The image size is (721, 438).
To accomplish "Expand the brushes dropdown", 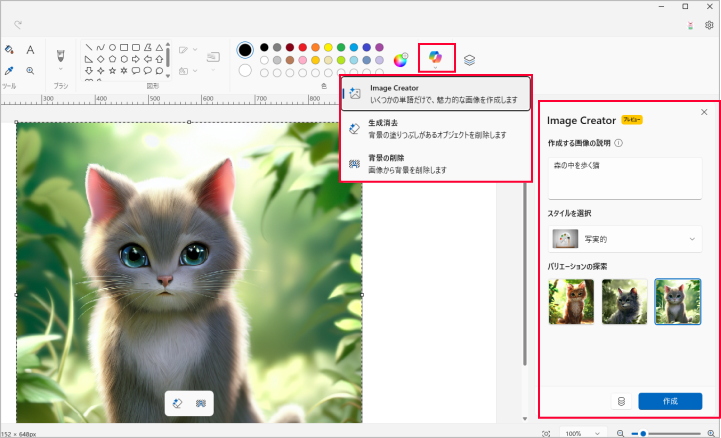I will click(60, 70).
